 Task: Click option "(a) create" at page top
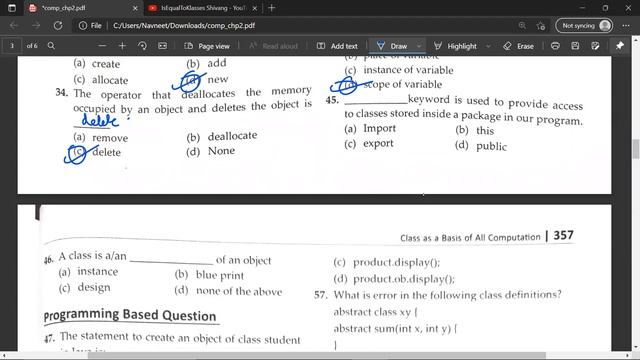[97, 64]
